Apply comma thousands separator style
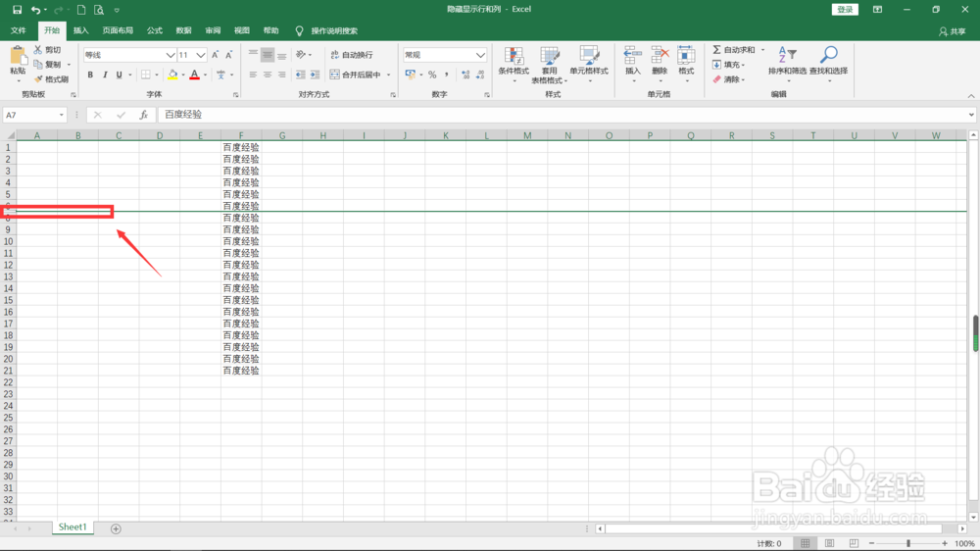Screen dimensions: 980x551 [x=446, y=75]
